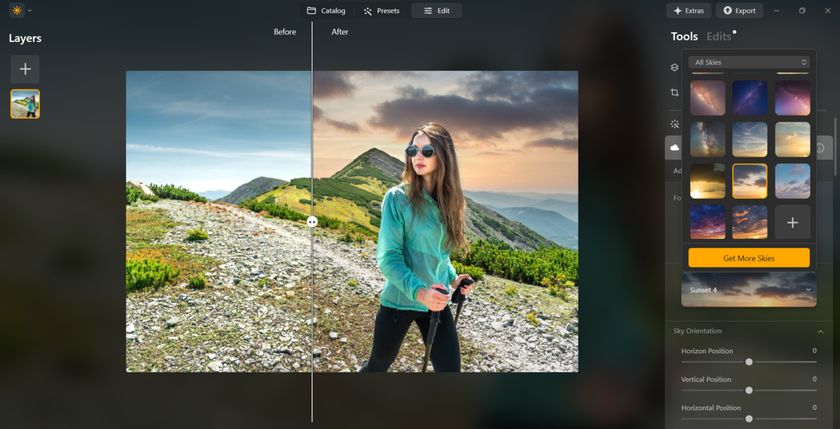Image resolution: width=840 pixels, height=429 pixels.
Task: Click the Export button
Action: pyautogui.click(x=739, y=11)
